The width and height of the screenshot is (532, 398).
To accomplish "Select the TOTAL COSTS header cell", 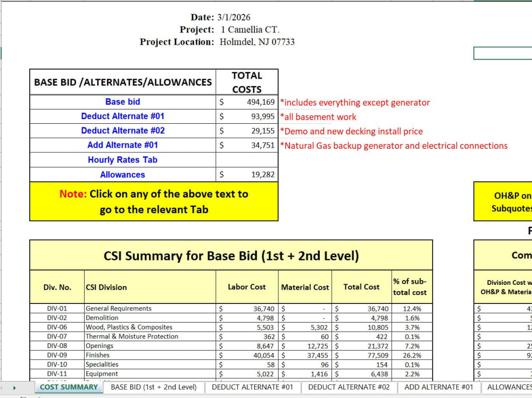I will pyautogui.click(x=247, y=82).
